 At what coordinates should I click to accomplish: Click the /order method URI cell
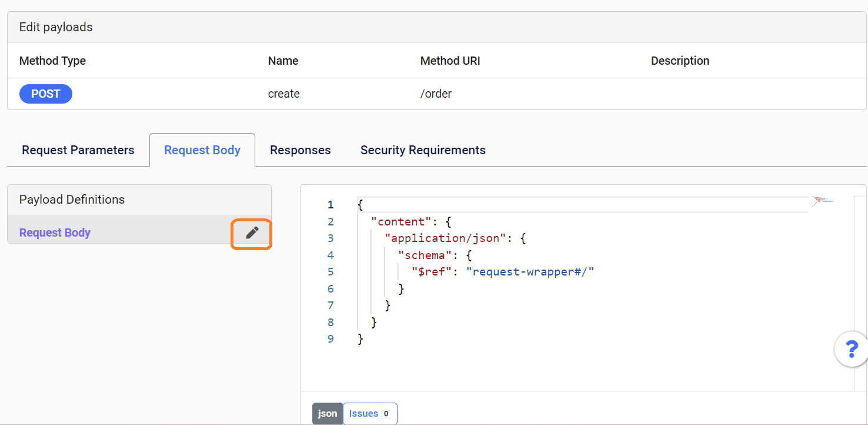[436, 94]
